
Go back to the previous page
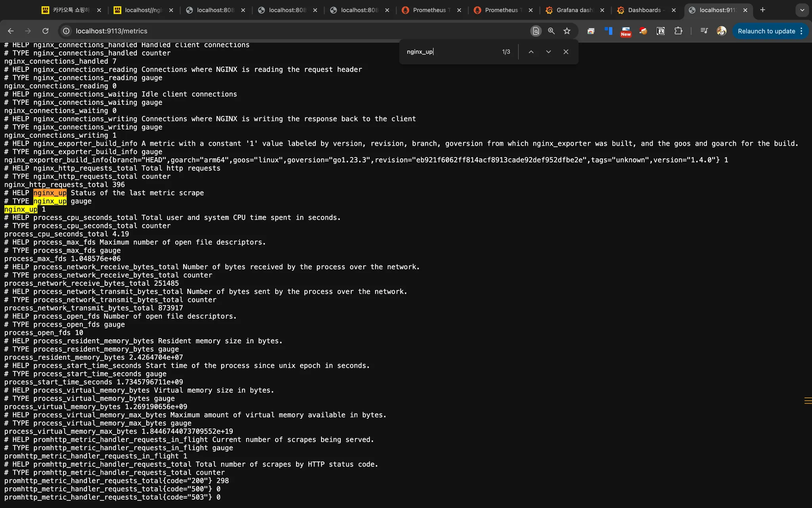point(11,31)
